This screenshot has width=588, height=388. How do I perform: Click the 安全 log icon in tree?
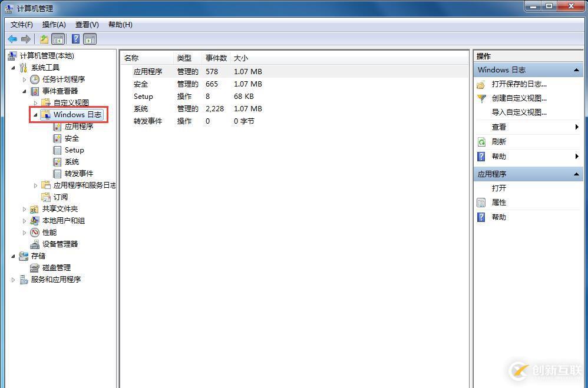tap(57, 138)
